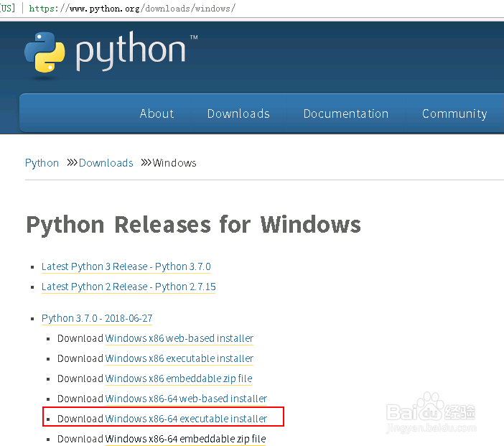Screen dimensions: 504x446
Task: Go to Python breadcrumb link
Action: pos(42,163)
